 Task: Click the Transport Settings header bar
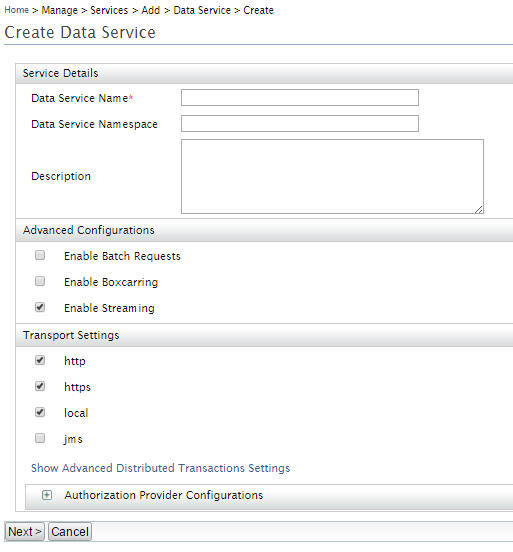[x=264, y=335]
